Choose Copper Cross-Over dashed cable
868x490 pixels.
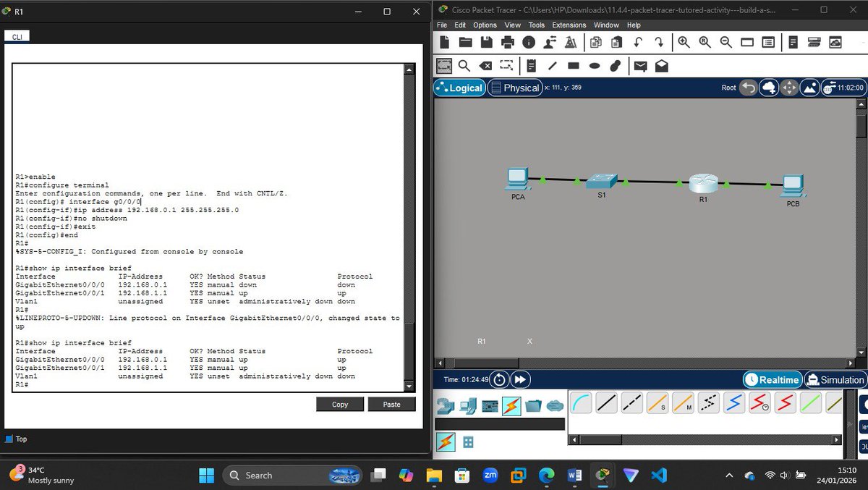pyautogui.click(x=631, y=403)
